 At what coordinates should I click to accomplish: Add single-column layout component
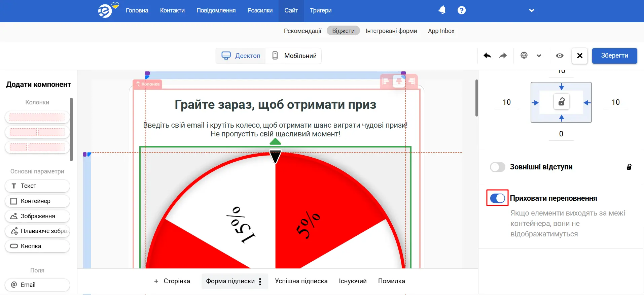tap(37, 117)
